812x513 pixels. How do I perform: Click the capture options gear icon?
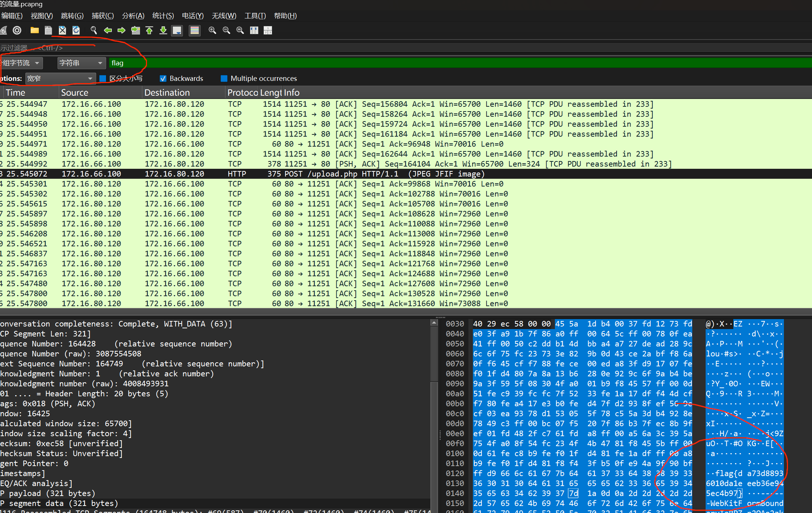[17, 31]
